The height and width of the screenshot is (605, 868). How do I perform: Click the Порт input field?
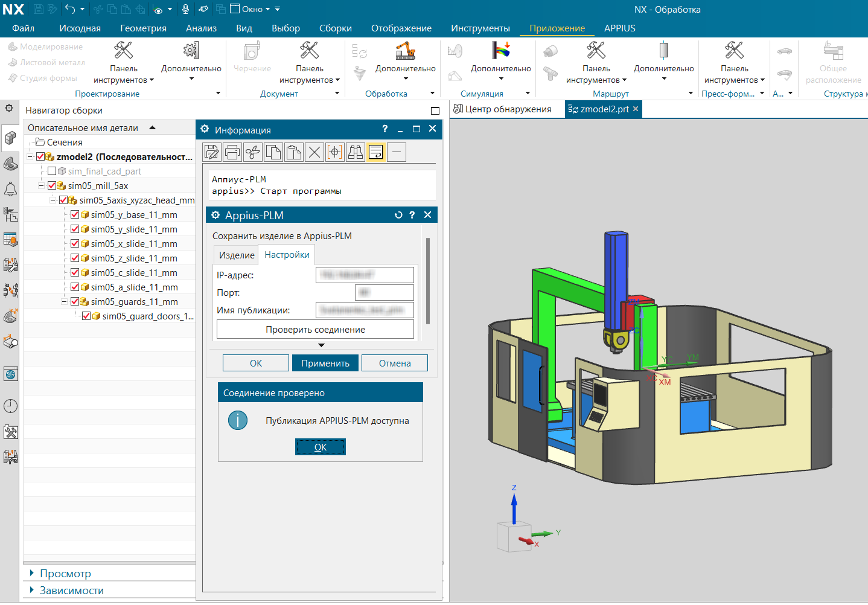pyautogui.click(x=384, y=293)
